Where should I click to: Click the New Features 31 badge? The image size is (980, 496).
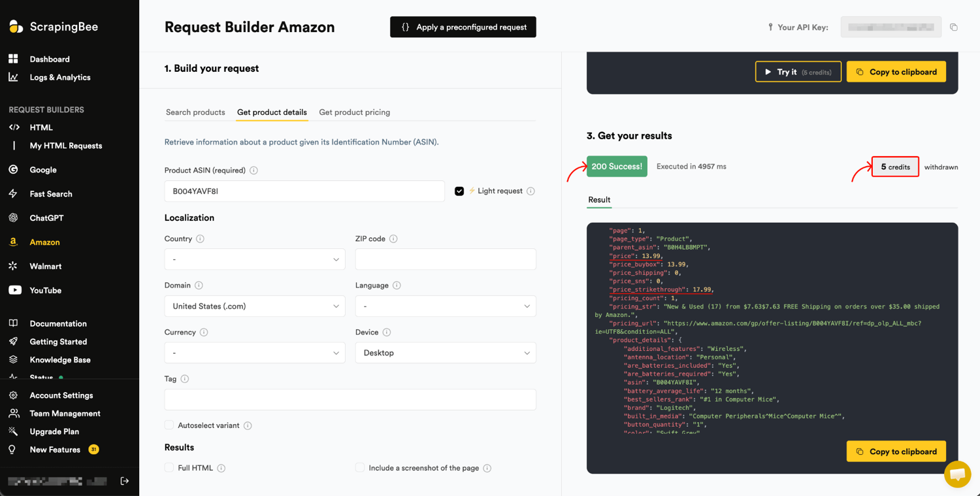(93, 450)
